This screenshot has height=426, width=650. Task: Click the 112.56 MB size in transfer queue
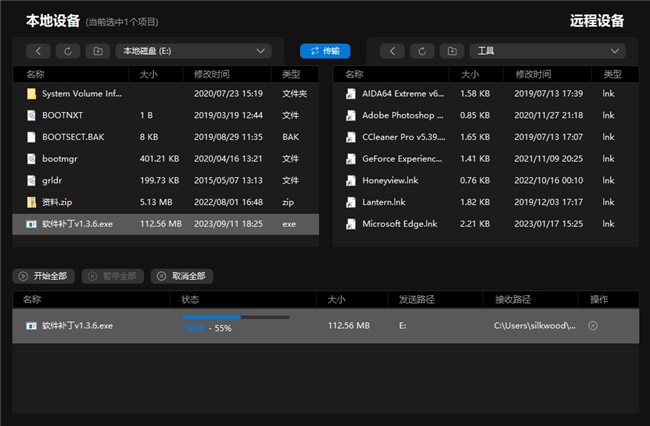349,326
